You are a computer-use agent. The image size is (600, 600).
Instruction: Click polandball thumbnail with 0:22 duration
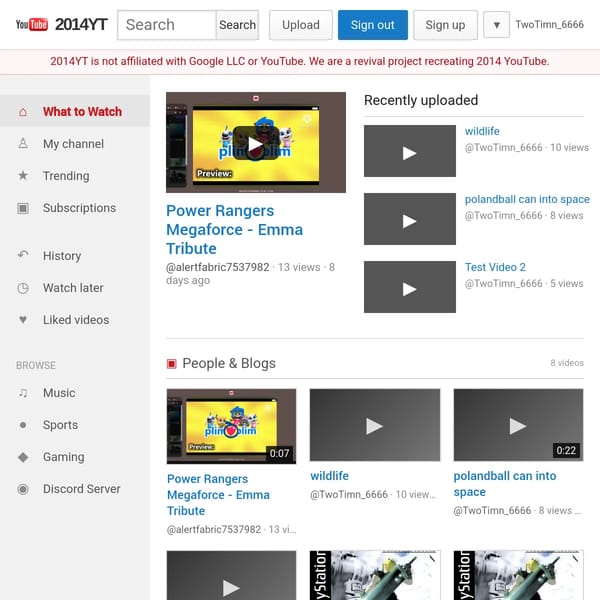tap(518, 425)
